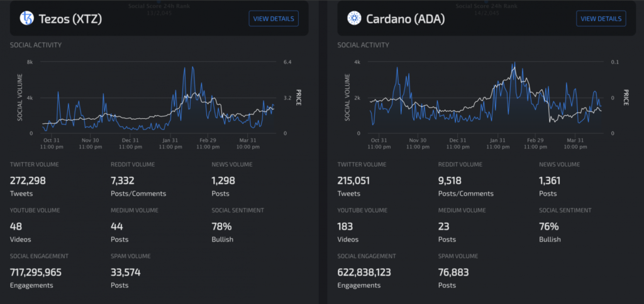Click the Cardano chart 0.1 price label

click(x=615, y=62)
